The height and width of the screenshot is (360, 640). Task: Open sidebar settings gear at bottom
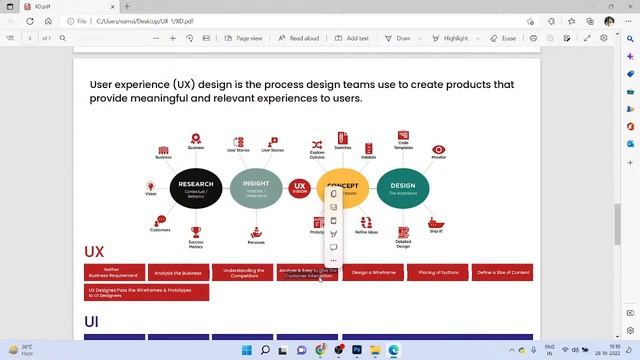pyautogui.click(x=630, y=331)
